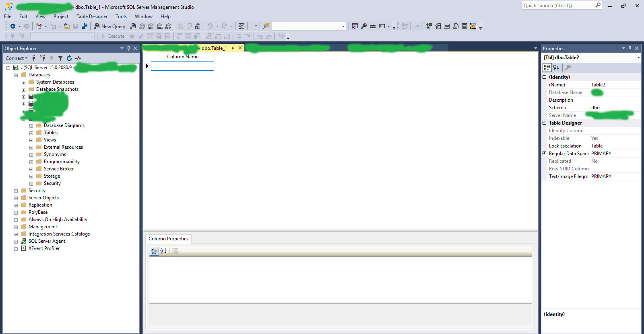Switch Properties panel to Categorized view
The width and height of the screenshot is (644, 334).
pyautogui.click(x=547, y=68)
